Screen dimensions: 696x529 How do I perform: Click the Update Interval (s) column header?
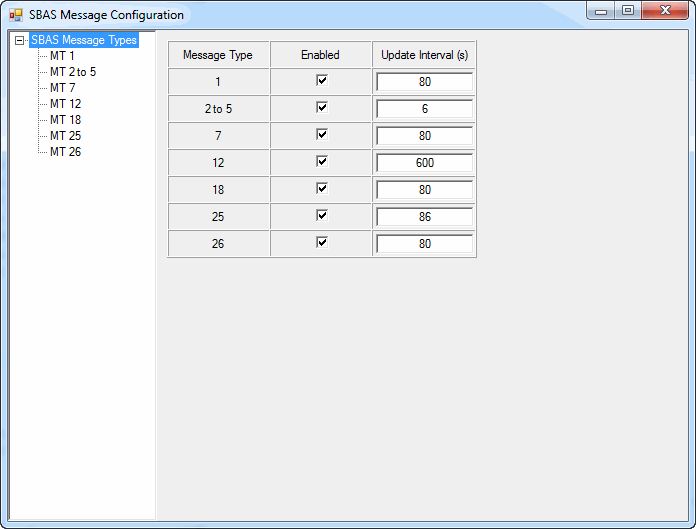point(424,55)
